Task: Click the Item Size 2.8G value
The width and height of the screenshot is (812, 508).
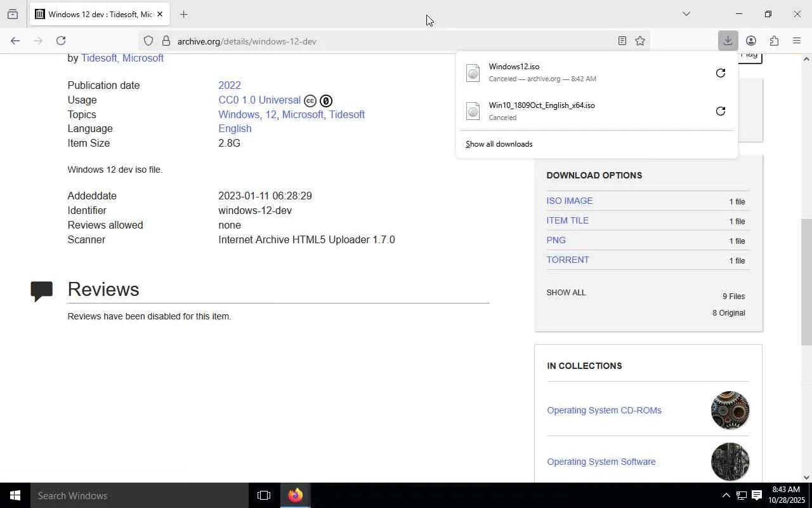Action: click(x=229, y=143)
